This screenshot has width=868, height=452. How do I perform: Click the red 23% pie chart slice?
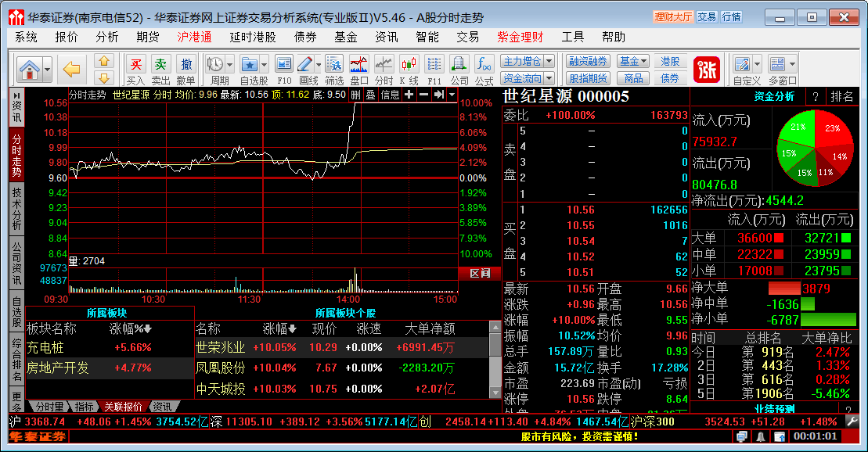(833, 130)
